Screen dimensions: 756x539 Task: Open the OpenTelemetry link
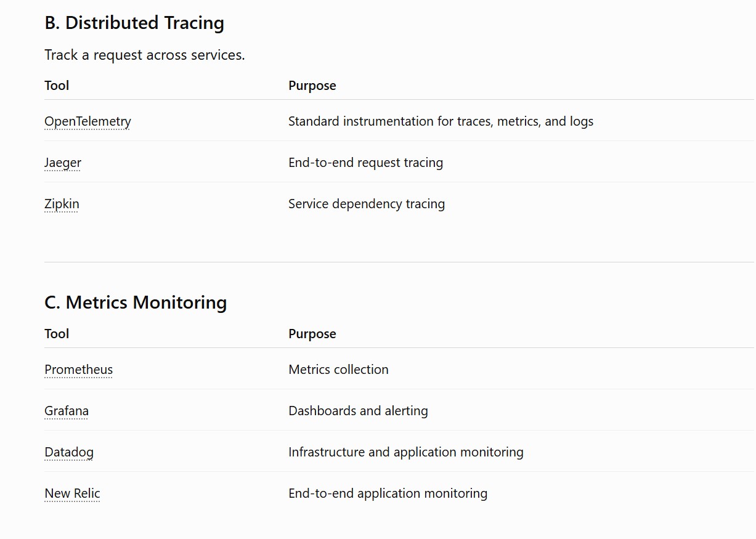87,121
